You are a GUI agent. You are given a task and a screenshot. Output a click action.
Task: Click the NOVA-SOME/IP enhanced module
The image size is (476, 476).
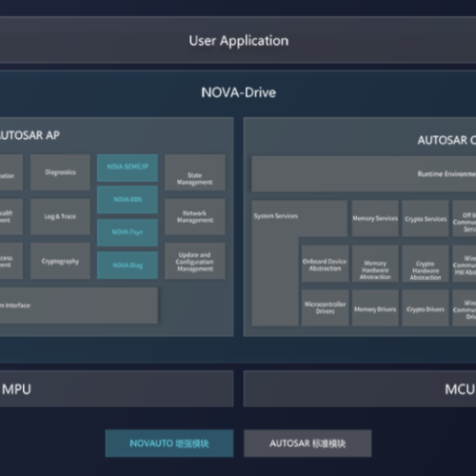[128, 168]
